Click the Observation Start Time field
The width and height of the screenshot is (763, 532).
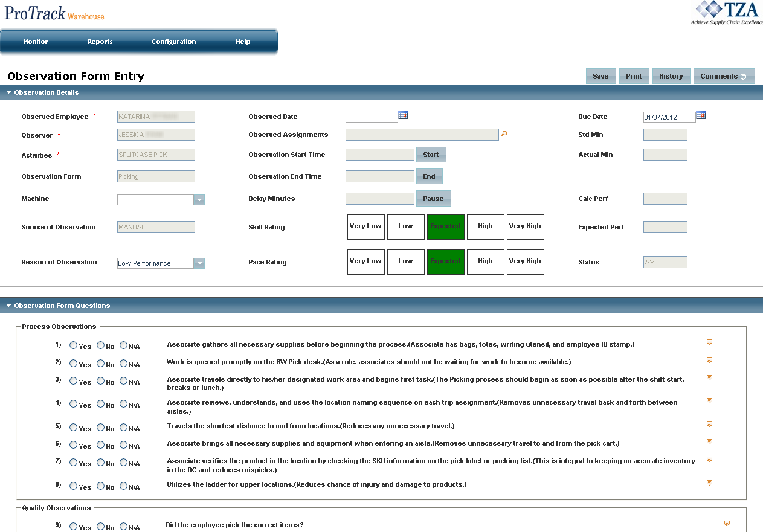click(380, 155)
